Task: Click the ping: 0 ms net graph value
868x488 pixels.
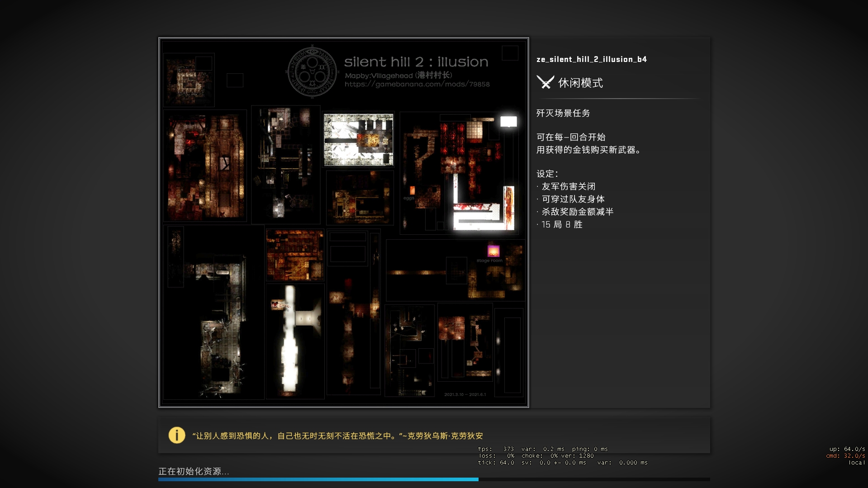Action: (590, 449)
